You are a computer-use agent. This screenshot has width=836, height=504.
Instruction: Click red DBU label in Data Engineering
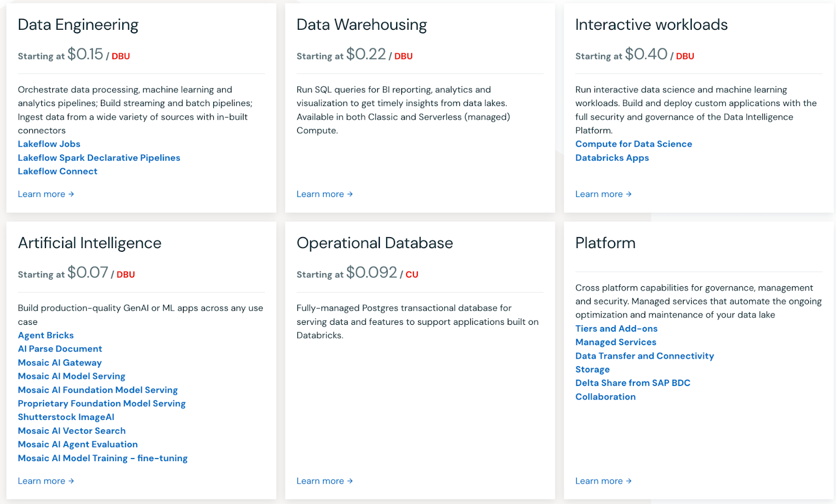121,56
